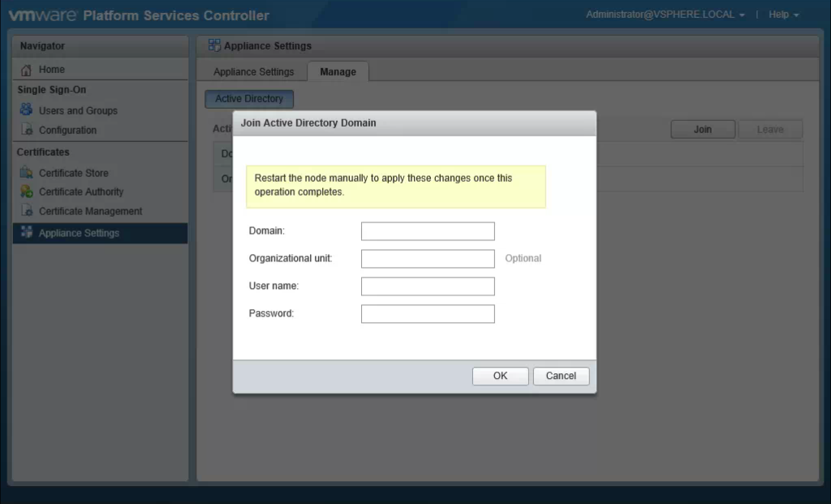Focus the Organizational unit field
The height and width of the screenshot is (504, 831).
coord(428,259)
